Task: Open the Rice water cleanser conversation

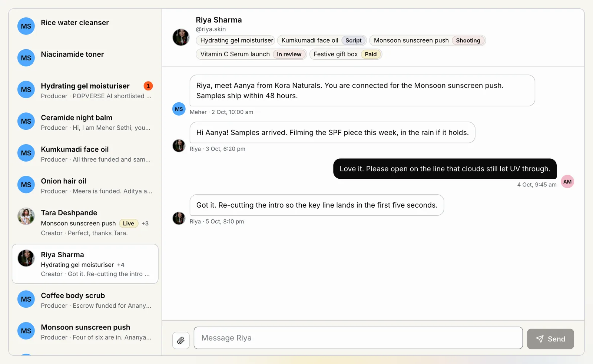Action: pyautogui.click(x=85, y=26)
